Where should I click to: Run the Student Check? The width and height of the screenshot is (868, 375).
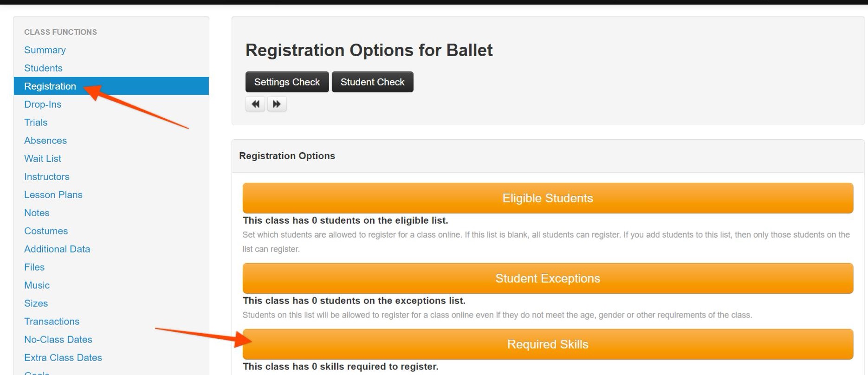coord(372,82)
